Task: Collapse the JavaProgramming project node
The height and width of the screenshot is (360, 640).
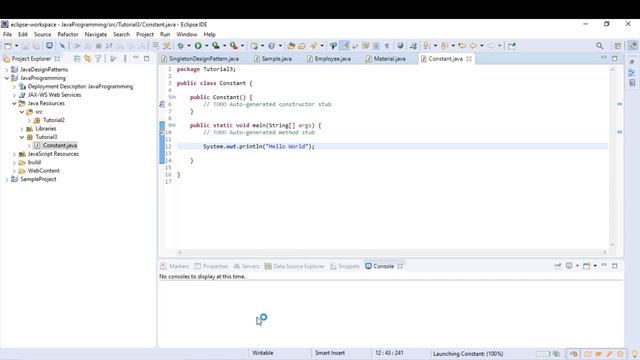Action: coord(7,78)
